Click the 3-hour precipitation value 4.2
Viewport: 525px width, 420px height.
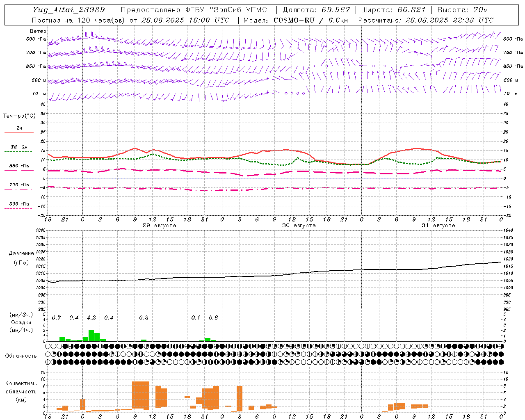(91, 318)
